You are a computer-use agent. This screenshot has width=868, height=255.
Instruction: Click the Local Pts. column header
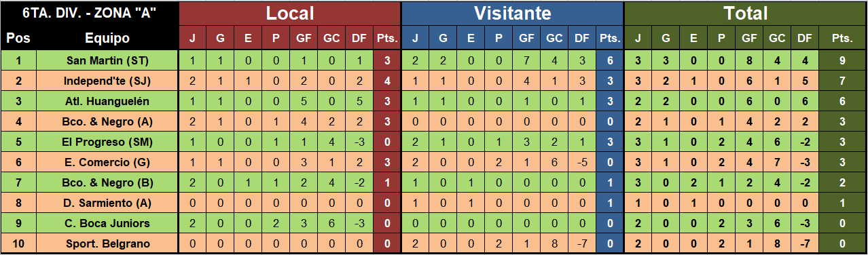pos(386,39)
